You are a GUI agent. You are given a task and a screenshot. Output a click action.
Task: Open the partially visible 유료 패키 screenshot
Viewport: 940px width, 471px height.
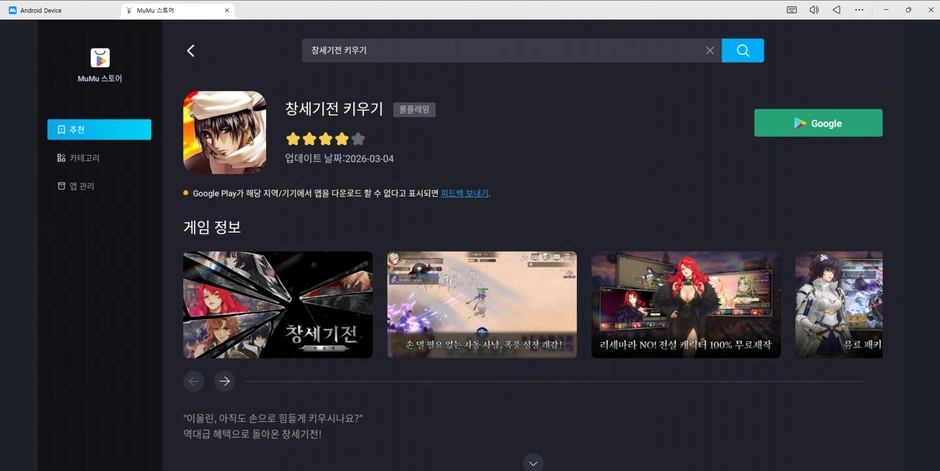(839, 304)
